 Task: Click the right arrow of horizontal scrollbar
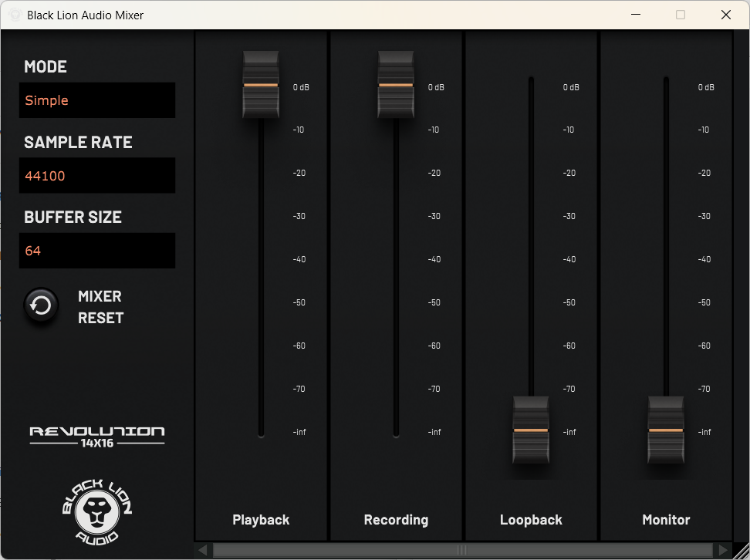click(723, 550)
